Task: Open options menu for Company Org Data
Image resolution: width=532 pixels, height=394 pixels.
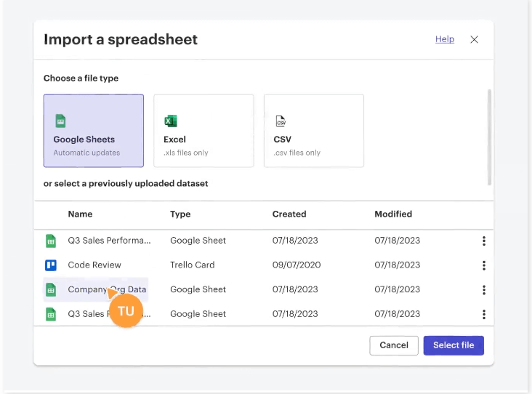Action: point(484,290)
